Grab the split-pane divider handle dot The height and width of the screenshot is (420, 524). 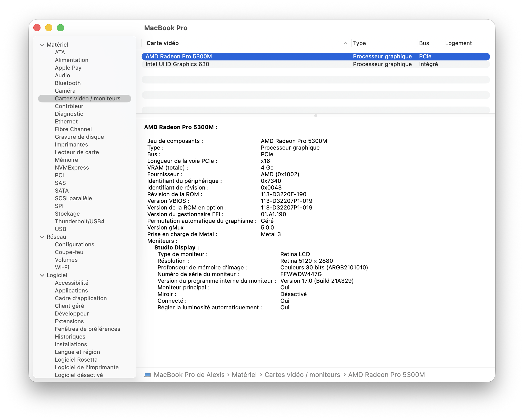coord(316,116)
